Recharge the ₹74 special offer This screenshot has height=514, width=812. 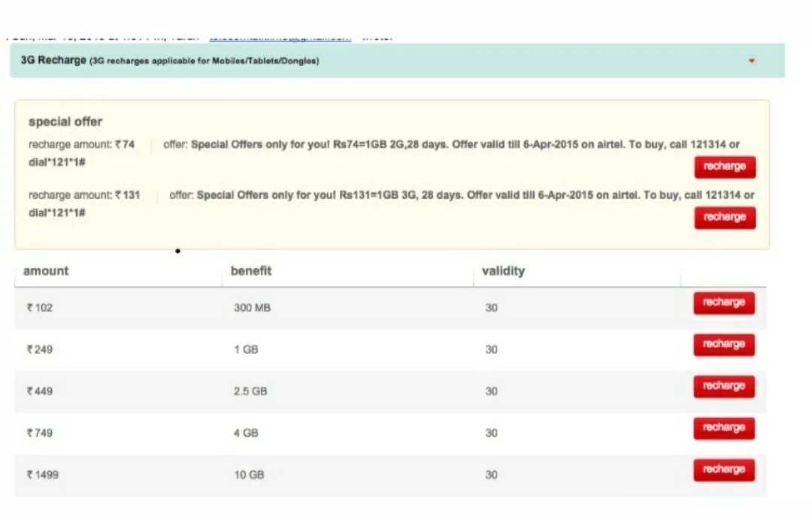723,167
